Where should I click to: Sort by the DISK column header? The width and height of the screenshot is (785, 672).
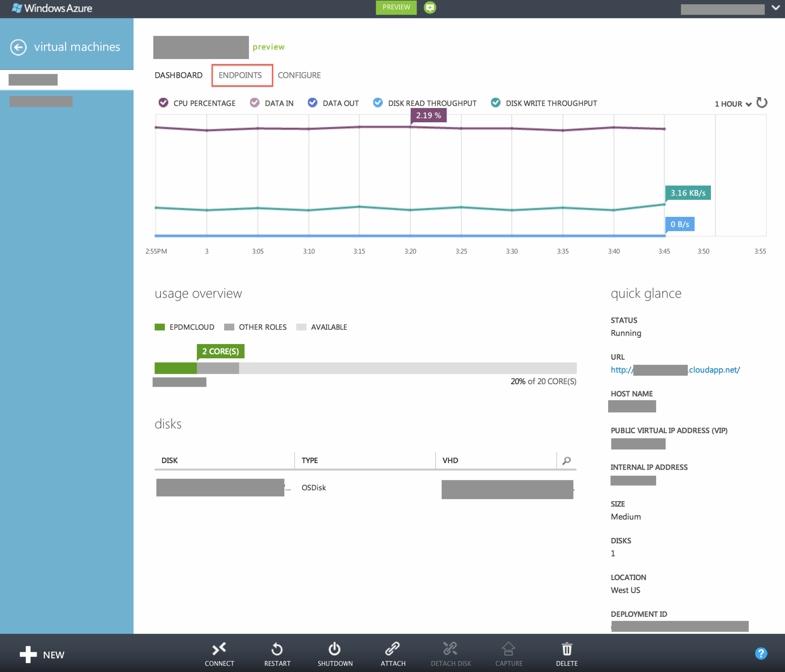170,460
